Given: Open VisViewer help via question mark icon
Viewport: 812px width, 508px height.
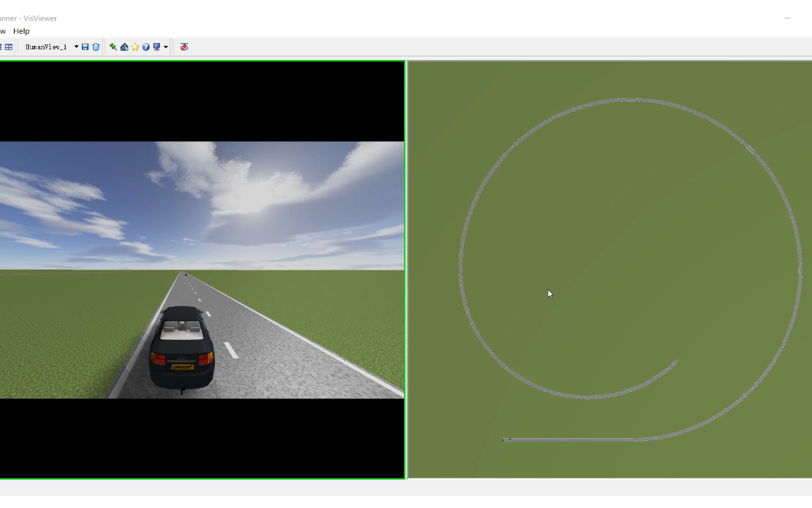Looking at the screenshot, I should 145,47.
